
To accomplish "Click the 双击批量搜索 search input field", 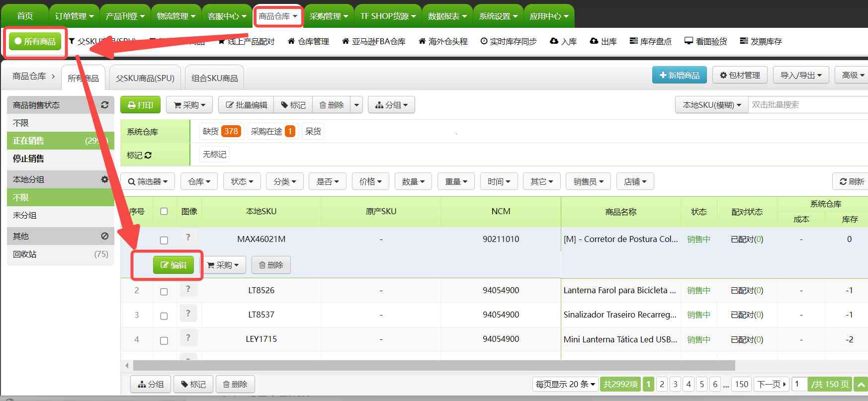I will click(x=805, y=105).
